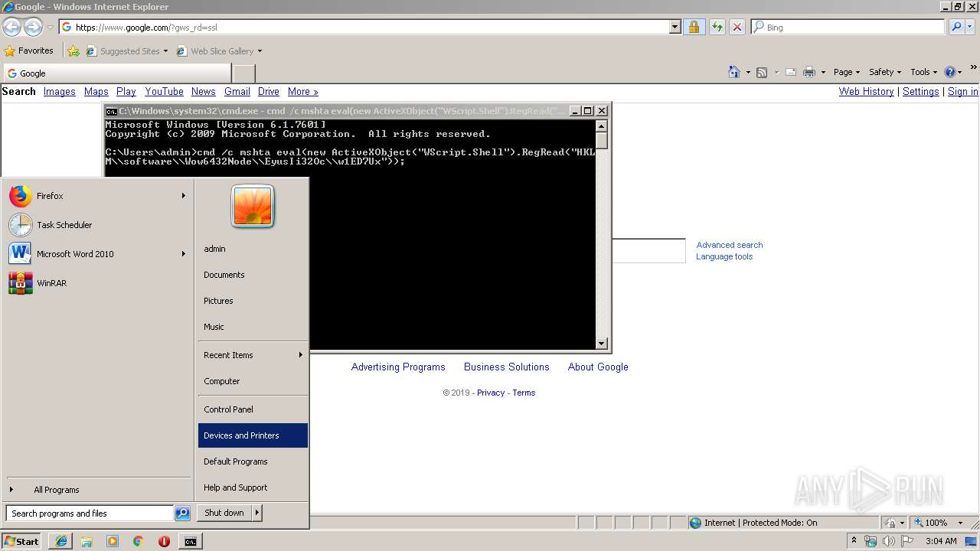980x551 pixels.
Task: Click cmd window scrollbar down arrow
Action: click(x=602, y=344)
